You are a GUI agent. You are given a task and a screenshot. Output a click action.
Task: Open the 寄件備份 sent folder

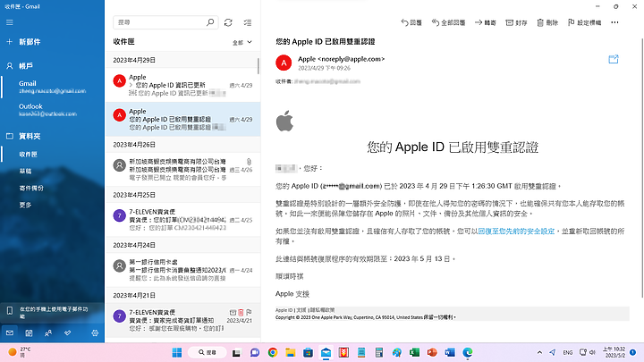[x=31, y=188]
